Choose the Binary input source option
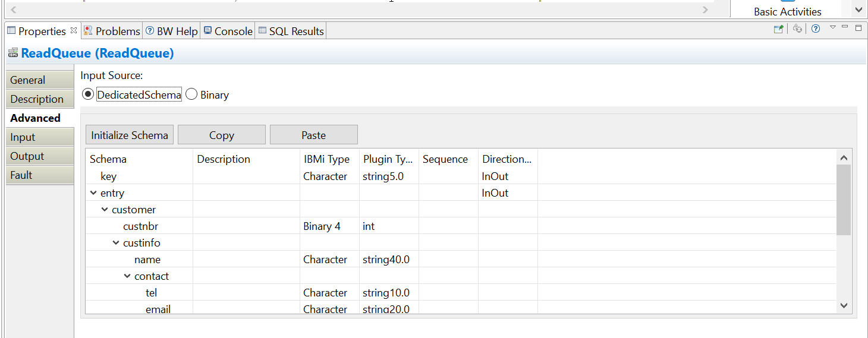 point(191,94)
